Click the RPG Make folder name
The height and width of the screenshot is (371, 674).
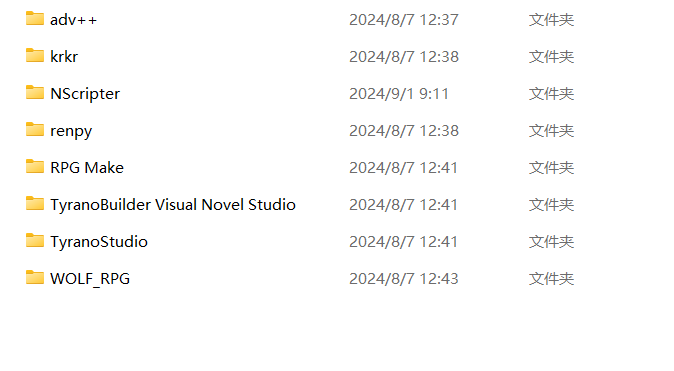tap(87, 168)
